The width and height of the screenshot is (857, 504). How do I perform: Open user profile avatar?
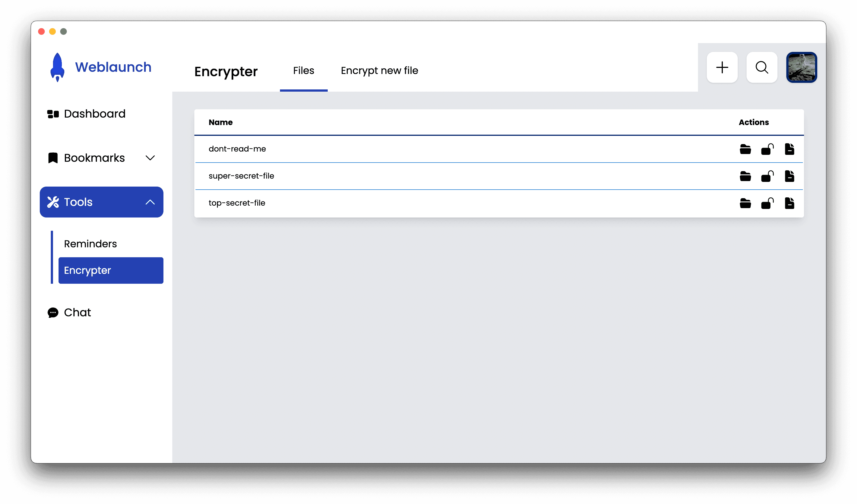[801, 67]
